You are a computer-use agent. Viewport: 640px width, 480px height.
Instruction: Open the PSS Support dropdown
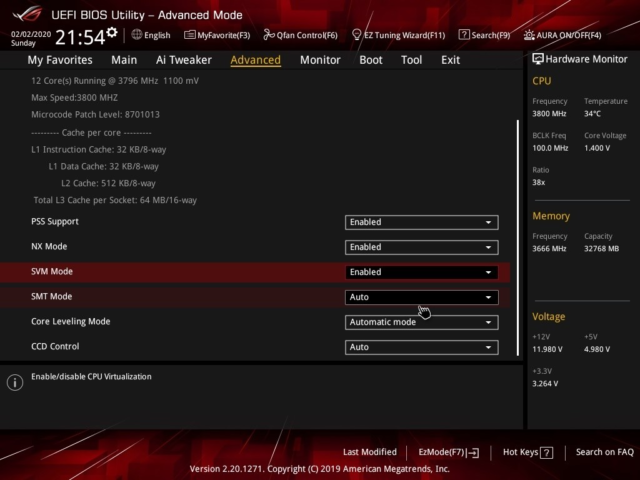coord(421,222)
